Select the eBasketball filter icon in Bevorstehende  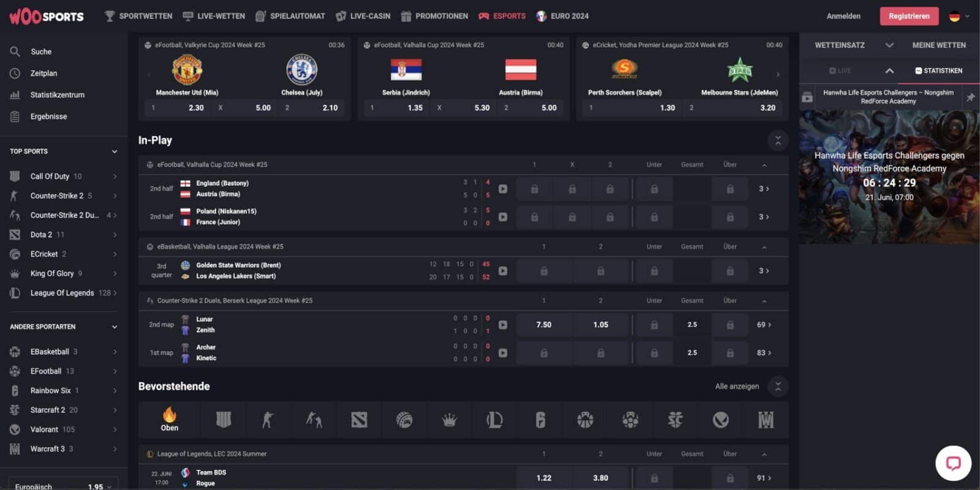click(585, 420)
